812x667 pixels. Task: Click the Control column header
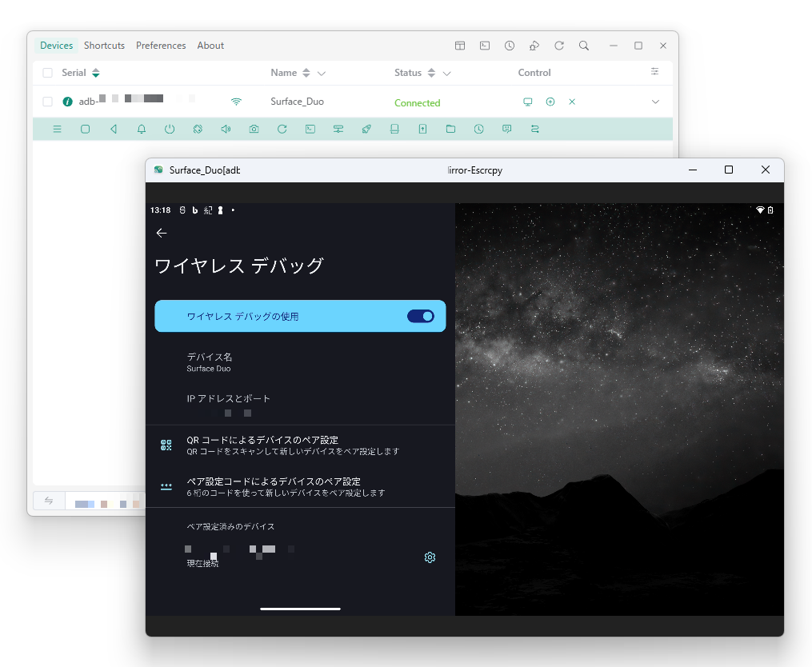534,73
